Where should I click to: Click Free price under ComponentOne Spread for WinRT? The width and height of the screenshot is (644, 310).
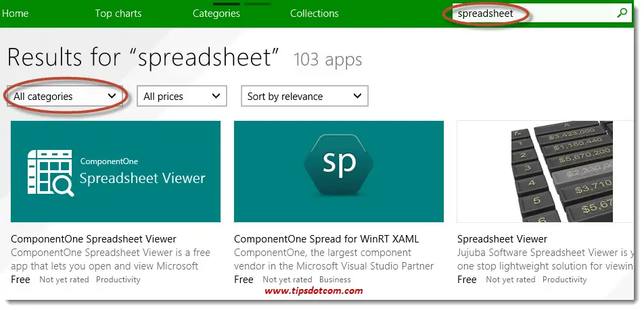click(244, 280)
